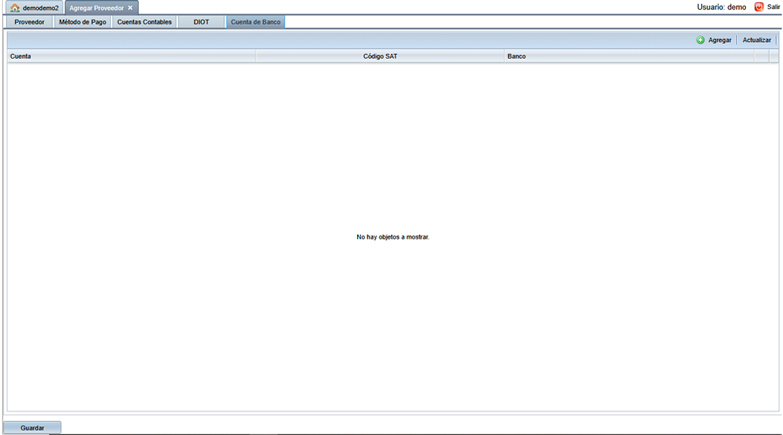Open the Proveedor tab
Viewport: 783px width, 435px height.
29,22
